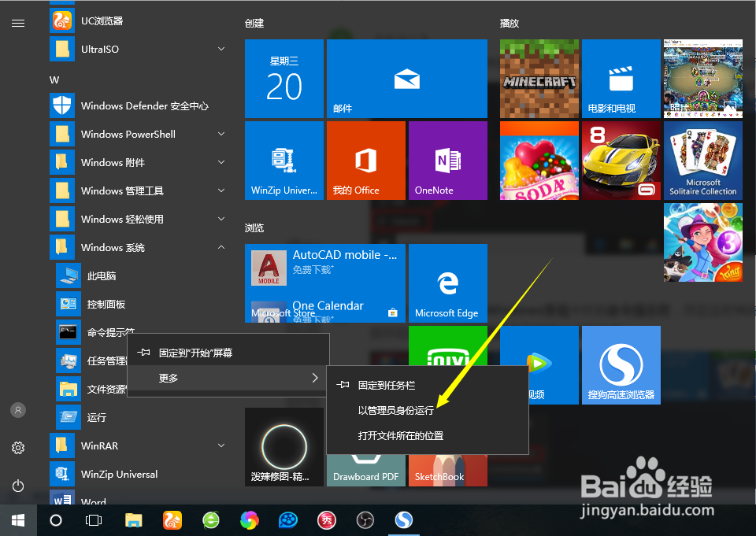Open File Explorer from the taskbar

tap(134, 520)
